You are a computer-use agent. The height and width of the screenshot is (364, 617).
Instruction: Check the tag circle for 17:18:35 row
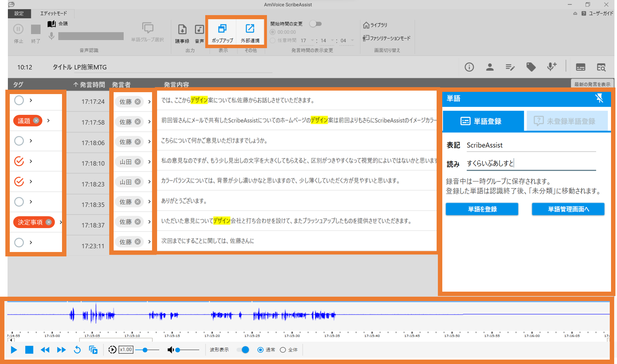19,202
